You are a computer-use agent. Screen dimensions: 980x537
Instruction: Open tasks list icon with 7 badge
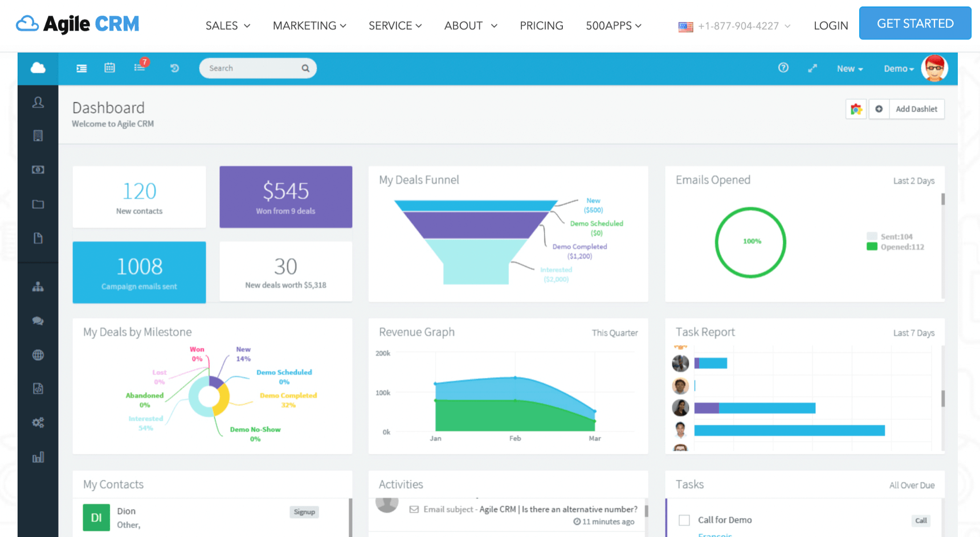(x=140, y=67)
